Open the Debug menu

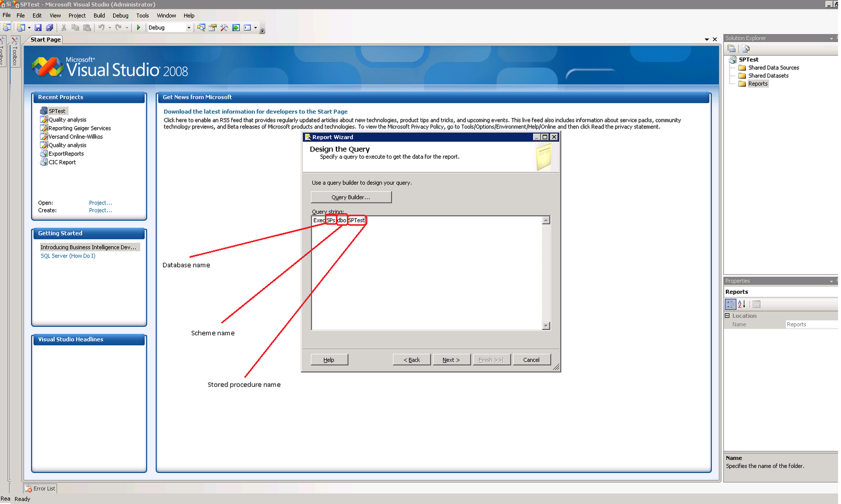click(x=120, y=16)
